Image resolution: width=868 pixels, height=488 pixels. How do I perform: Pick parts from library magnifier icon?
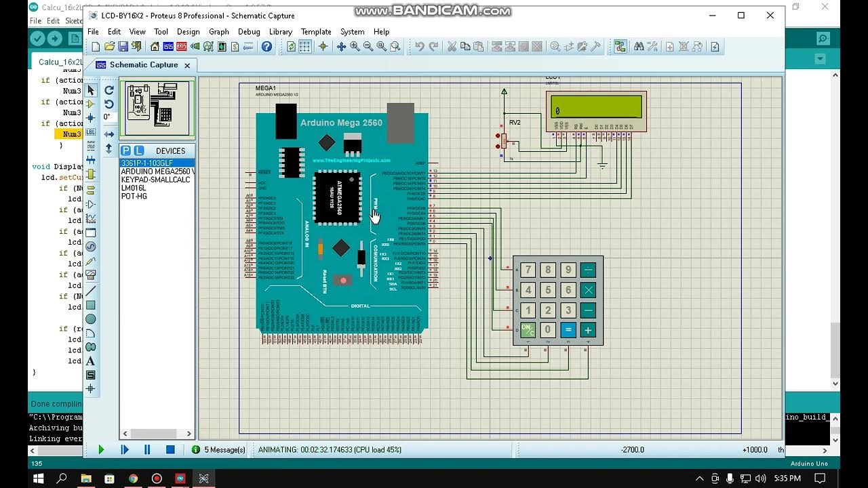point(555,47)
